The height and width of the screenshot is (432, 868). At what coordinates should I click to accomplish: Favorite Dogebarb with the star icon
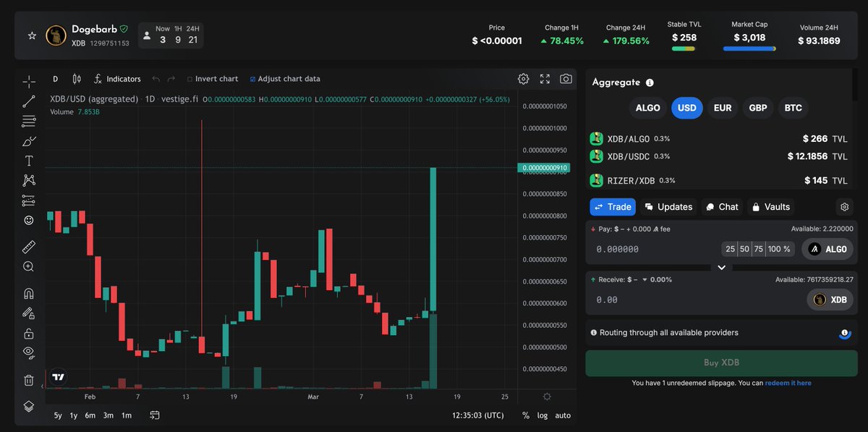pos(31,35)
